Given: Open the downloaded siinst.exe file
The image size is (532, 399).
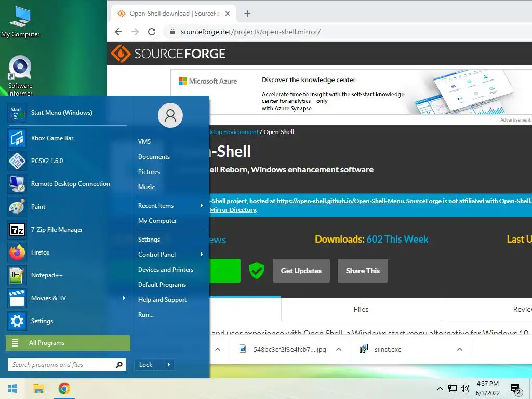Looking at the screenshot, I should coord(388,350).
